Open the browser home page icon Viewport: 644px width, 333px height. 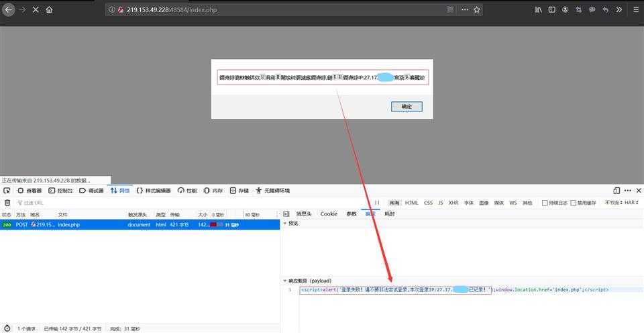tap(49, 9)
